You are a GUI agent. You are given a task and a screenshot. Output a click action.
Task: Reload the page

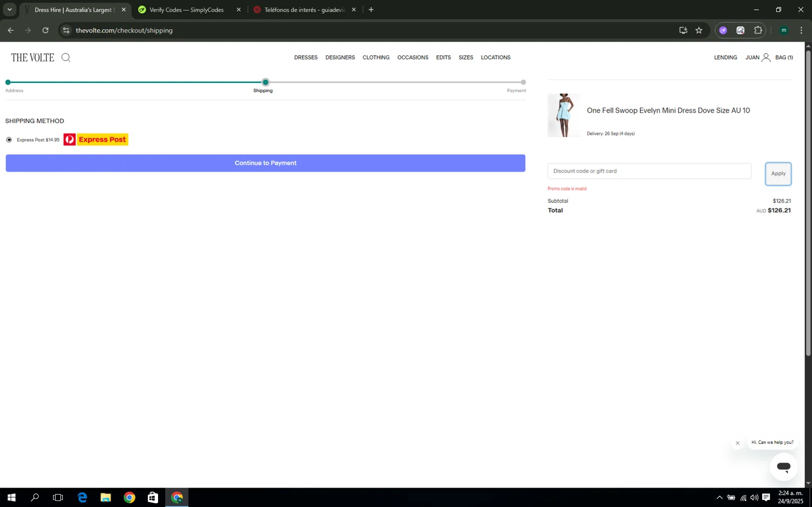click(45, 30)
